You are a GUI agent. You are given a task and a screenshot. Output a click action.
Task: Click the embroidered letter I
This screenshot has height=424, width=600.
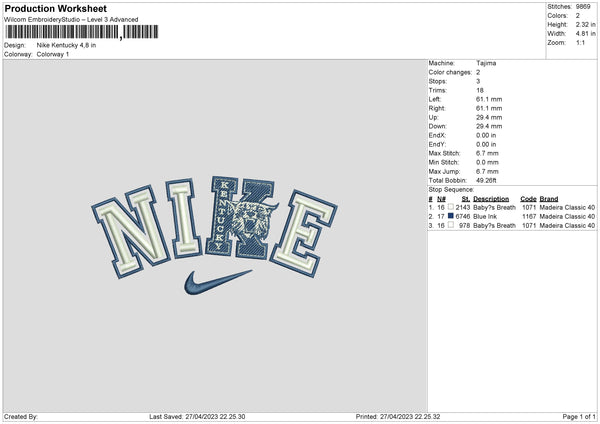(184, 218)
